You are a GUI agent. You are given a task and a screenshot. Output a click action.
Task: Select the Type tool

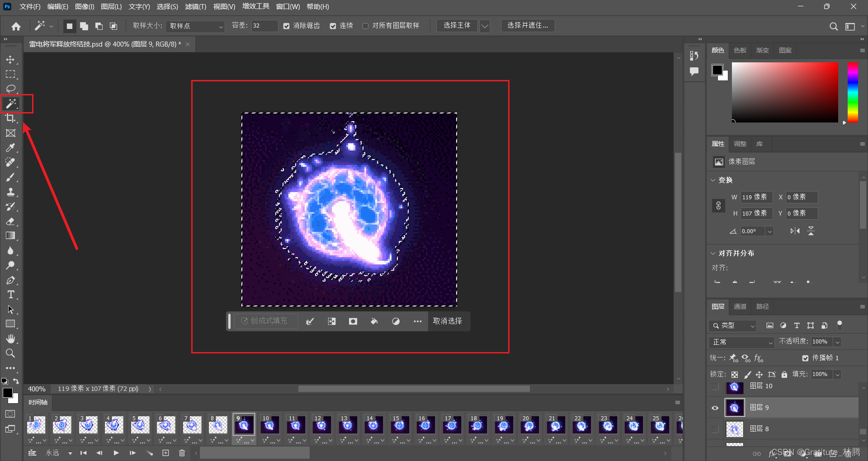pos(10,295)
